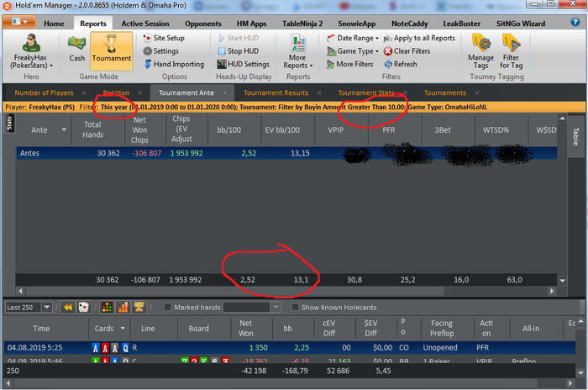The height and width of the screenshot is (390, 588).
Task: Open the Opponents ribbon tab
Action: 203,24
